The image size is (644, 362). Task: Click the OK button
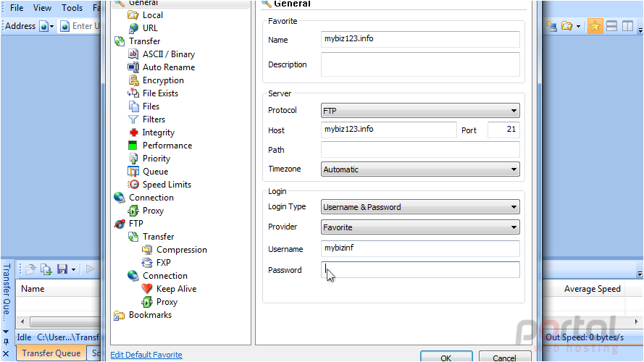(x=446, y=357)
